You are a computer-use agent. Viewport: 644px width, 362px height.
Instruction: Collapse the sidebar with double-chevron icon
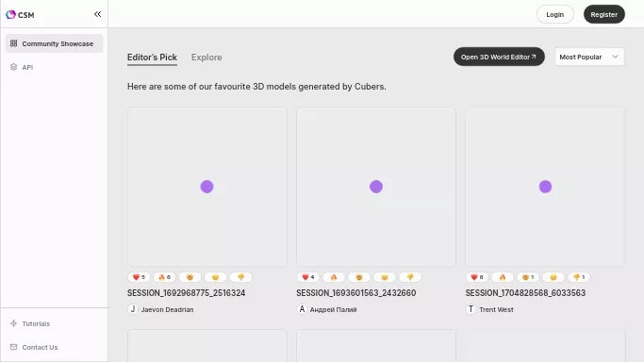[x=97, y=14]
